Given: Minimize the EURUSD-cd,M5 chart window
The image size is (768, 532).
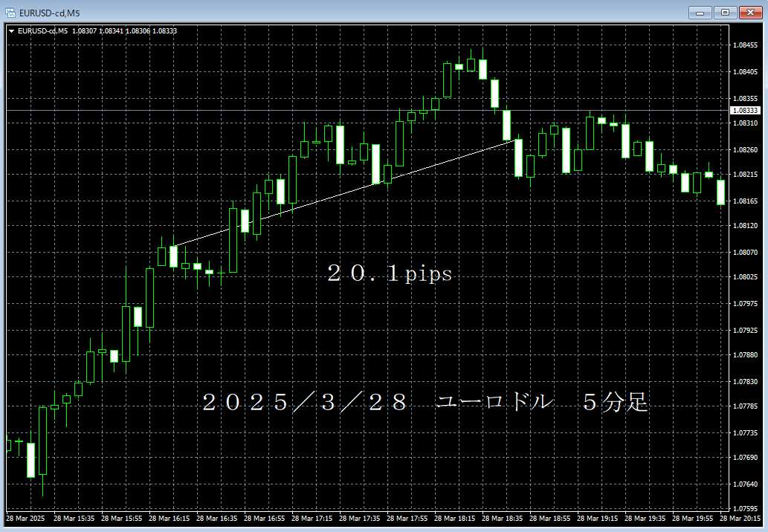Looking at the screenshot, I should [x=700, y=12].
